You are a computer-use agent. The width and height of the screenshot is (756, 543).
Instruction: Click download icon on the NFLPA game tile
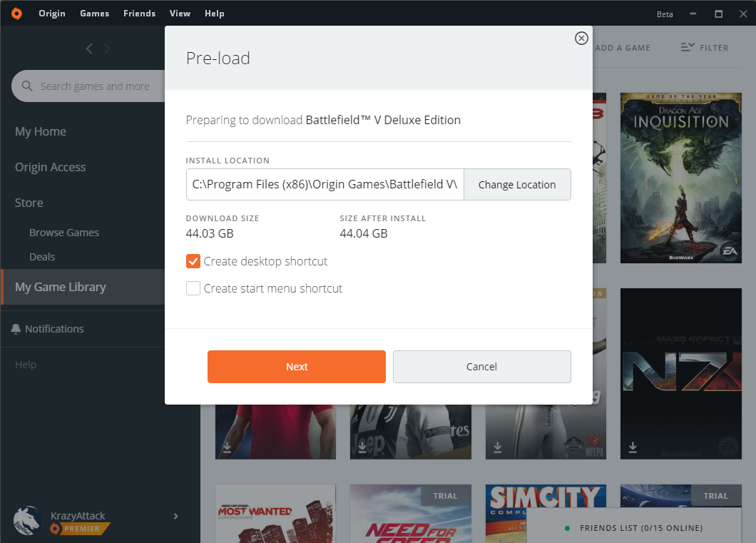point(498,447)
